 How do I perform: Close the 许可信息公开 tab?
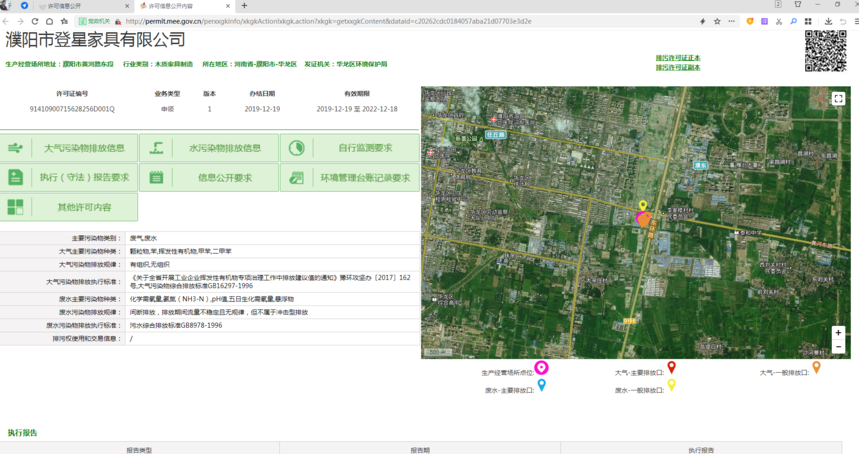tap(127, 6)
